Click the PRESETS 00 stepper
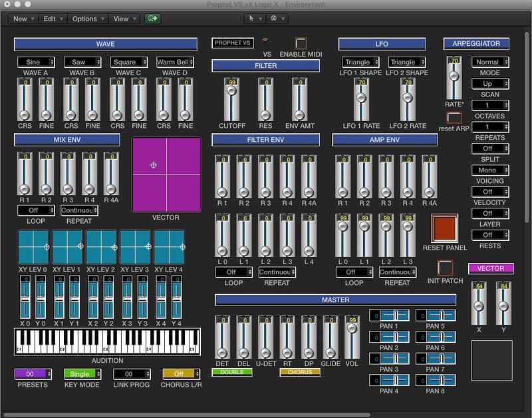 (x=33, y=374)
